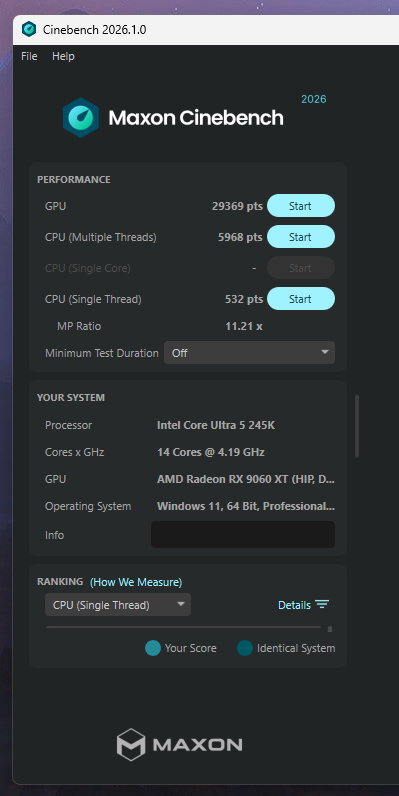Click the small ranking list scrollbar handle
Viewport: 399px width, 796px height.
coord(330,629)
